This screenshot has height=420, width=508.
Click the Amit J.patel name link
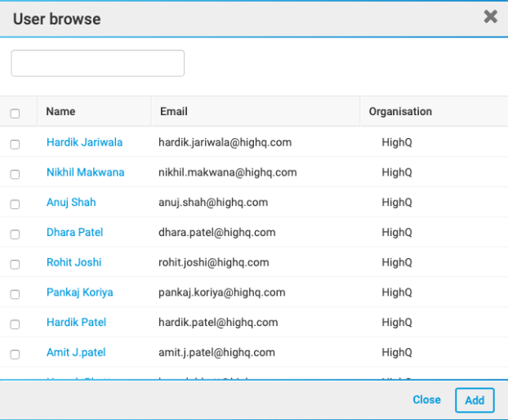(76, 352)
